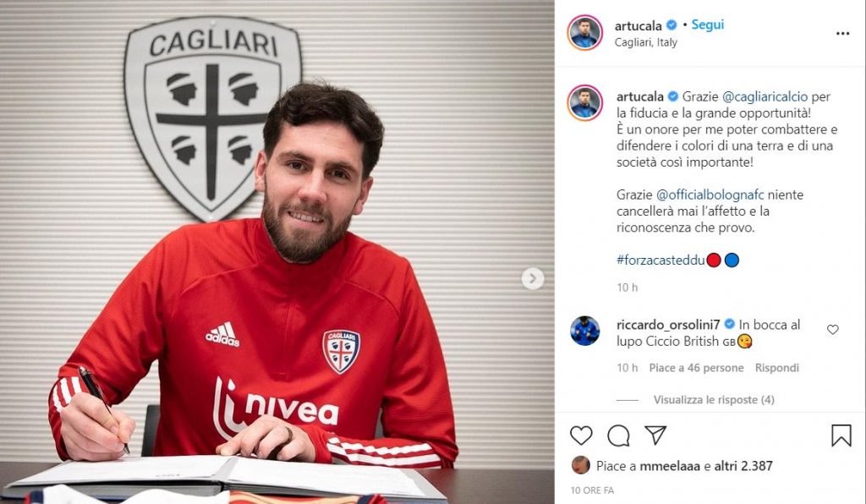Share the post via the paper plane icon
866x504 pixels.
655,435
